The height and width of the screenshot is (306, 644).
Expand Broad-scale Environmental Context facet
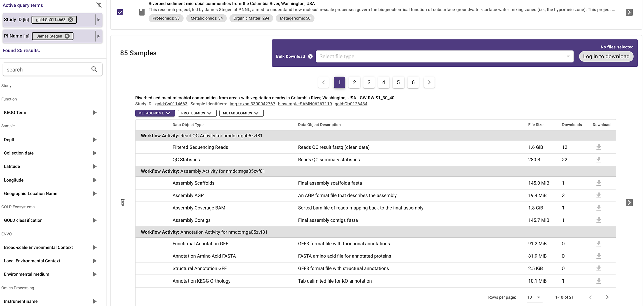click(95, 247)
